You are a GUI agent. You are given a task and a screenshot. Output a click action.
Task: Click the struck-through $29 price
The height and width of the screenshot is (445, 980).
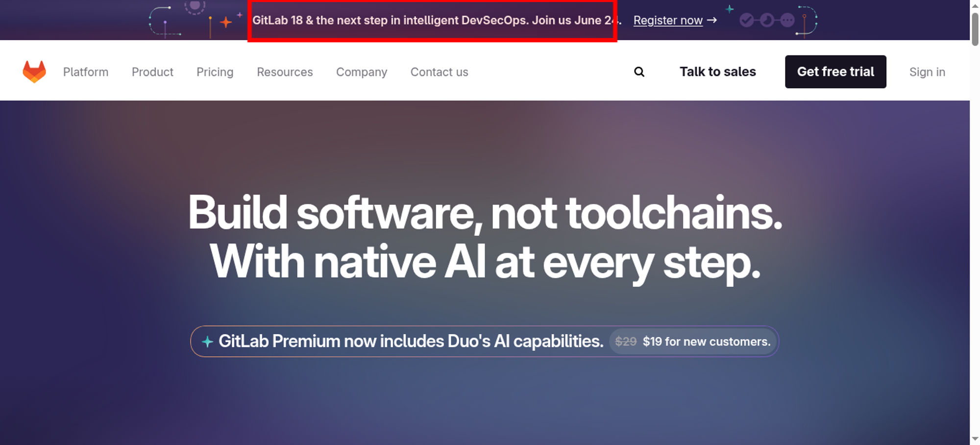[626, 342]
